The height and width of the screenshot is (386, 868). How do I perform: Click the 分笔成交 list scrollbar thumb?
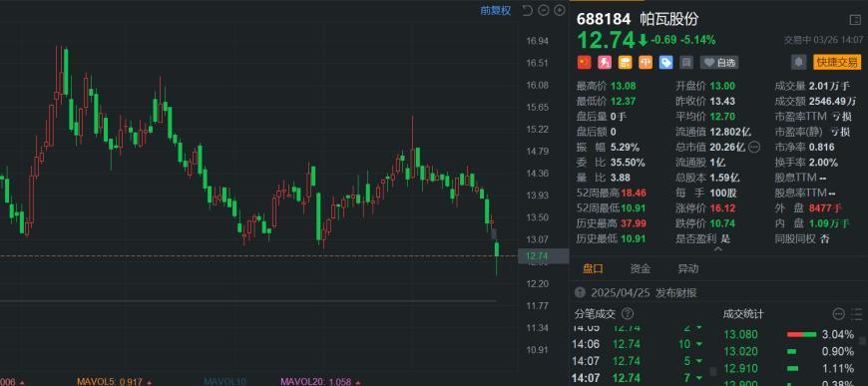click(x=713, y=370)
